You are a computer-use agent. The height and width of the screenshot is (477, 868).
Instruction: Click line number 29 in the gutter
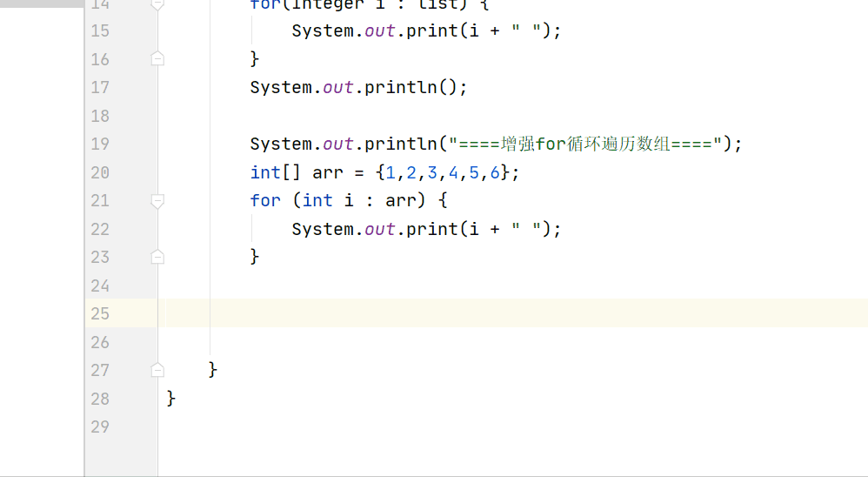pyautogui.click(x=100, y=427)
